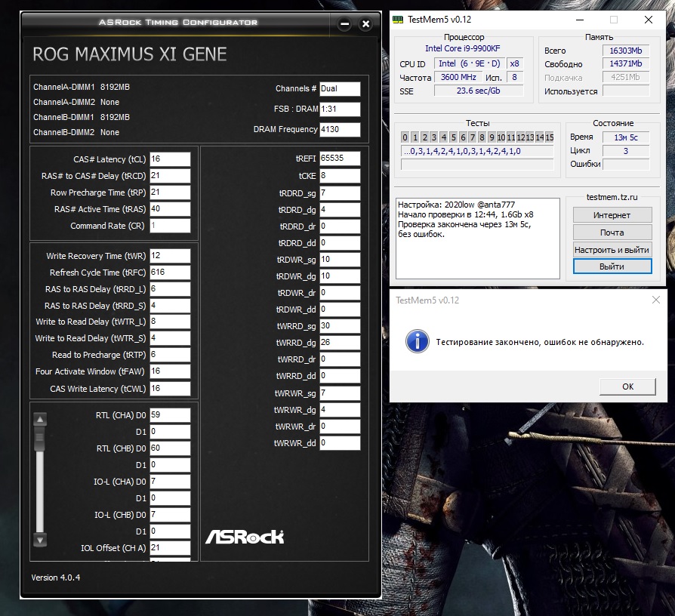Click the IO-L (CHA) D0 field
This screenshot has height=616, width=675.
pyautogui.click(x=170, y=482)
